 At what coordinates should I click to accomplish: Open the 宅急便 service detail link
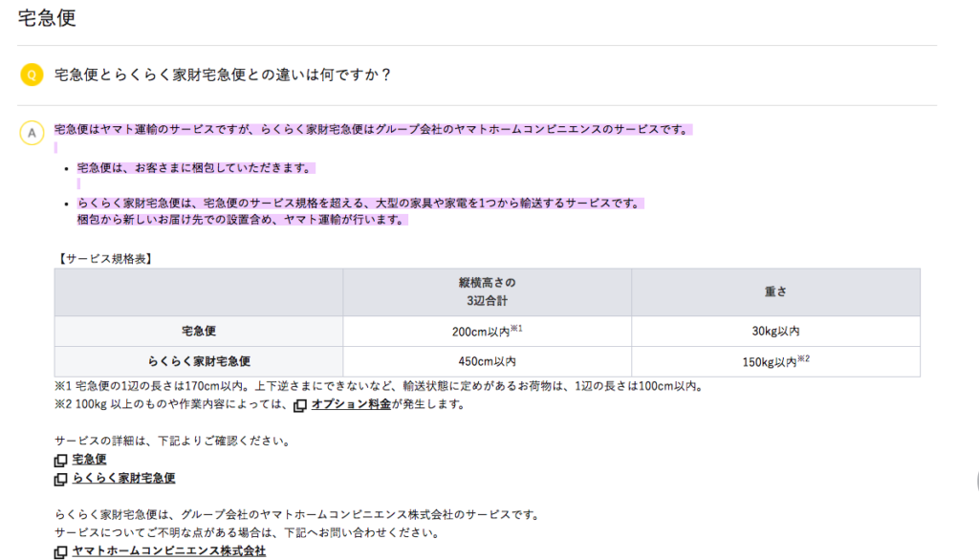(x=89, y=459)
